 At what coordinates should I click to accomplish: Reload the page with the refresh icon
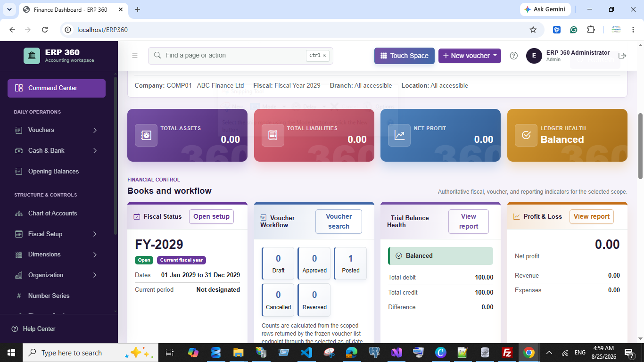(45, 30)
